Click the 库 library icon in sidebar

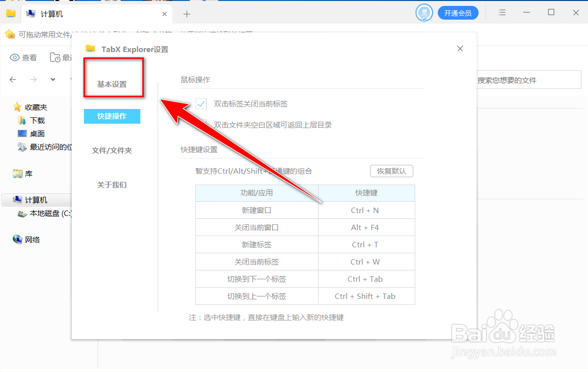click(18, 174)
